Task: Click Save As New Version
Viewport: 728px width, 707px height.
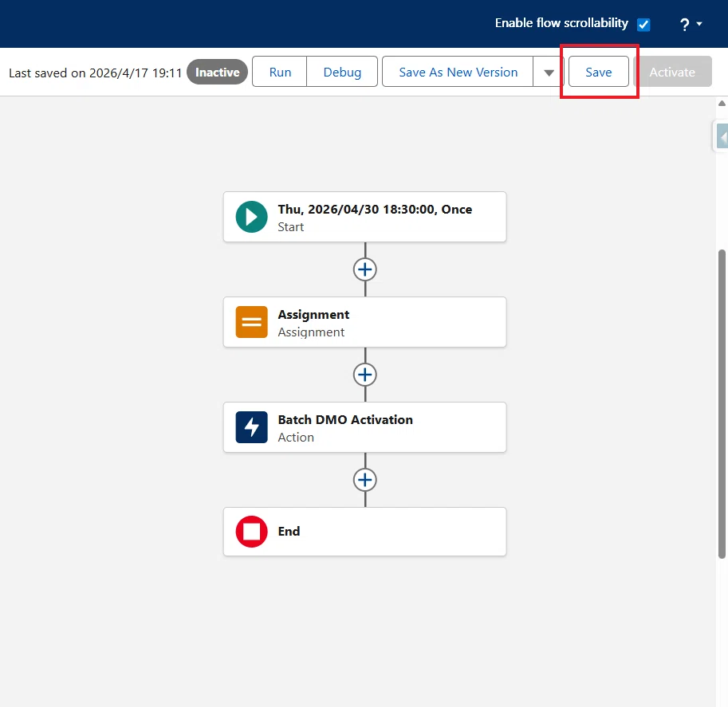Action: click(458, 72)
